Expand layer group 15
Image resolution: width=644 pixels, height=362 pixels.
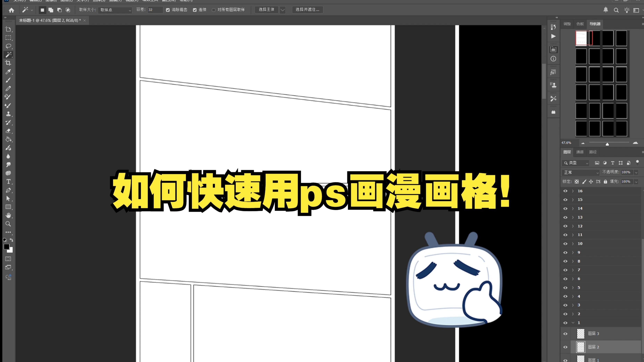point(573,200)
